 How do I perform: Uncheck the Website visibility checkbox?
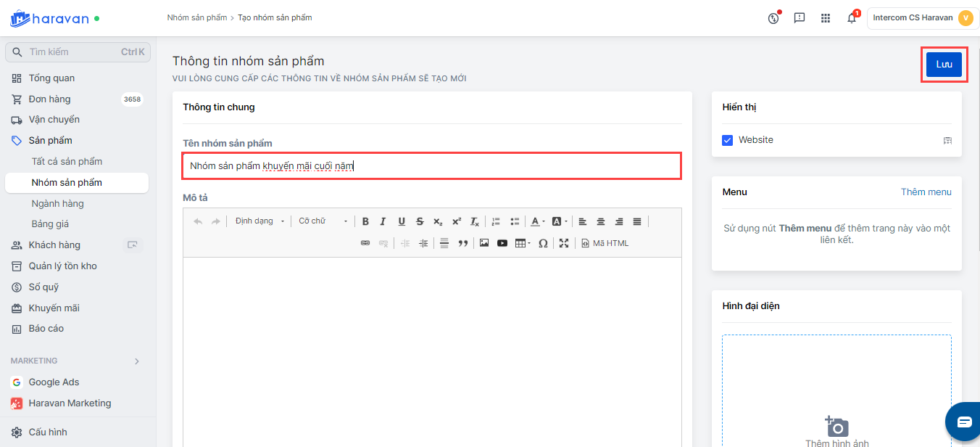click(x=728, y=140)
